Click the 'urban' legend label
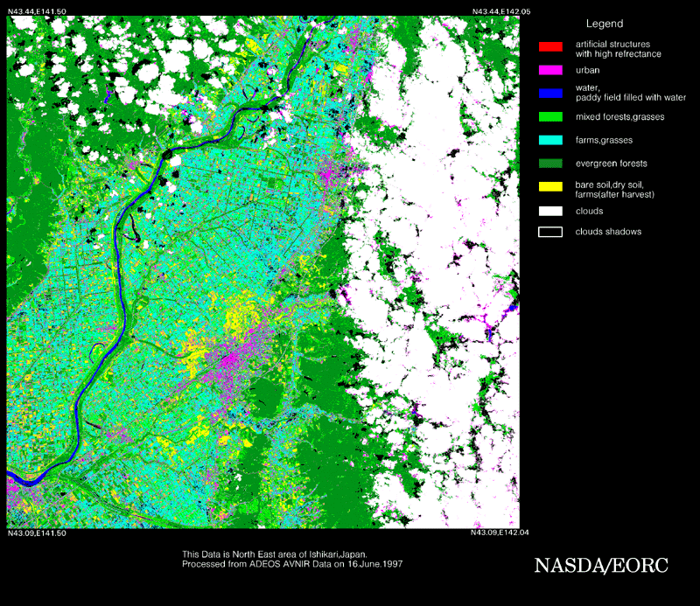 [x=587, y=70]
